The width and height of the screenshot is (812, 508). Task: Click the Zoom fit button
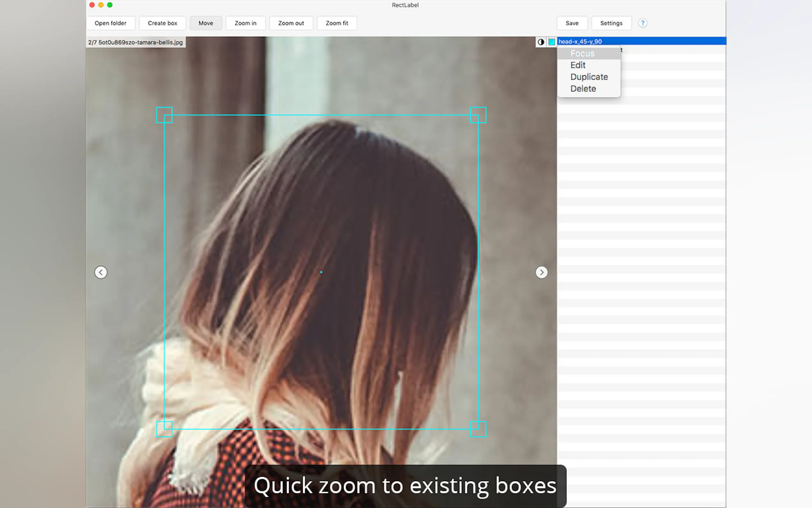pyautogui.click(x=337, y=23)
